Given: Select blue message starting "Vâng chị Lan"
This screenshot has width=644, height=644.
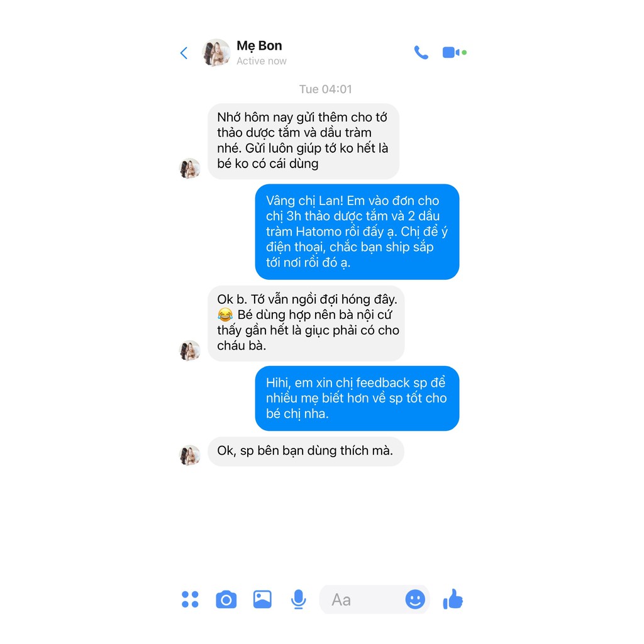Looking at the screenshot, I should pos(357,231).
